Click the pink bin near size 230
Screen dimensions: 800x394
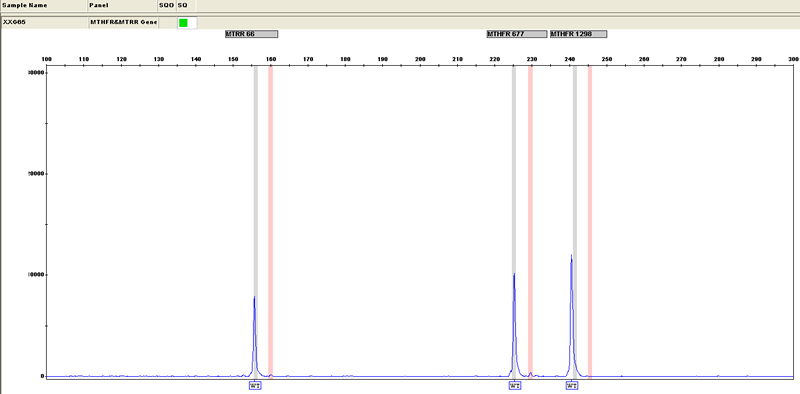tap(530, 221)
